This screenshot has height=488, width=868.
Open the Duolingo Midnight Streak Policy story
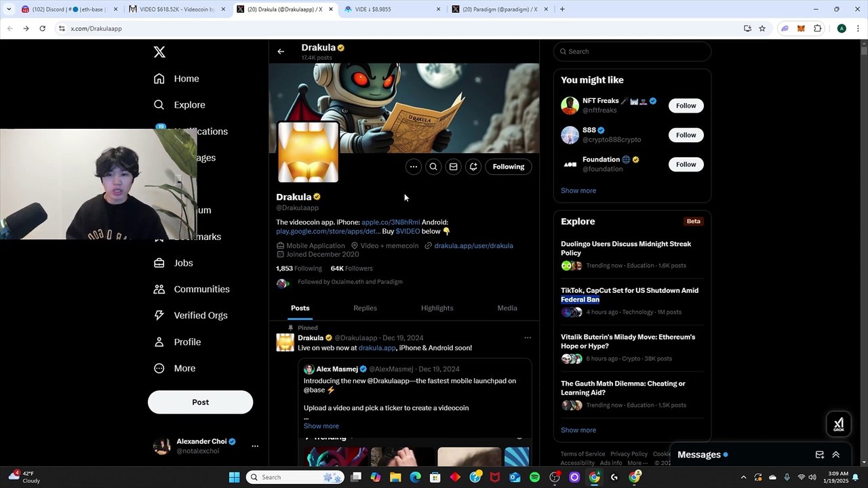[x=632, y=255]
